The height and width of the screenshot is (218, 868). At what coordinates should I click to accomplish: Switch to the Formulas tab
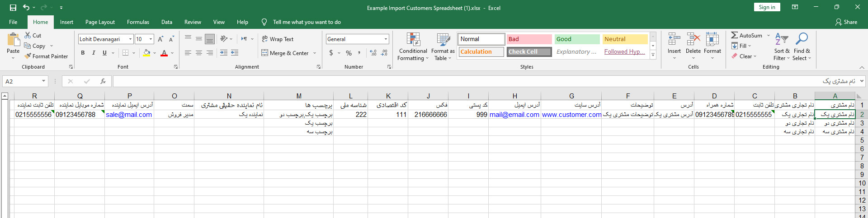tap(138, 22)
